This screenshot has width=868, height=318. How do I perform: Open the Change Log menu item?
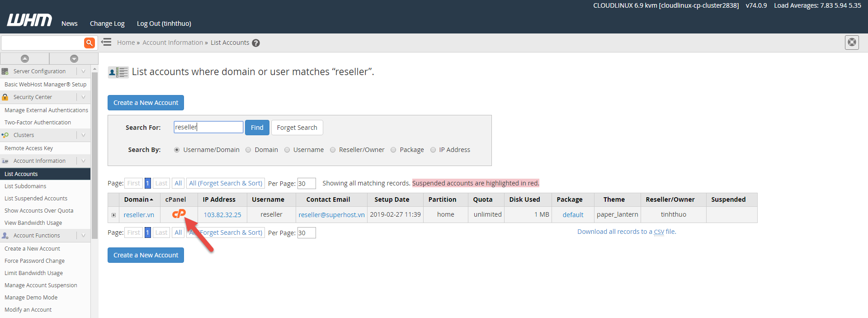point(107,24)
